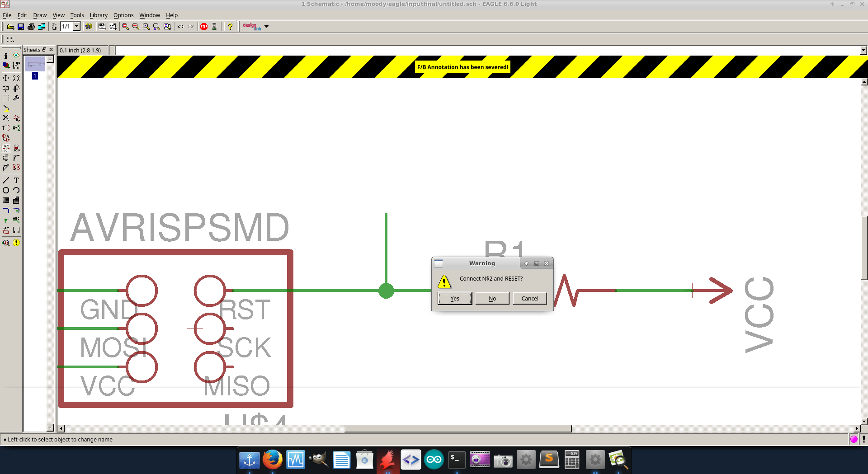This screenshot has width=868, height=474.
Task: Select zoom area with the zoom select icon
Action: (167, 27)
